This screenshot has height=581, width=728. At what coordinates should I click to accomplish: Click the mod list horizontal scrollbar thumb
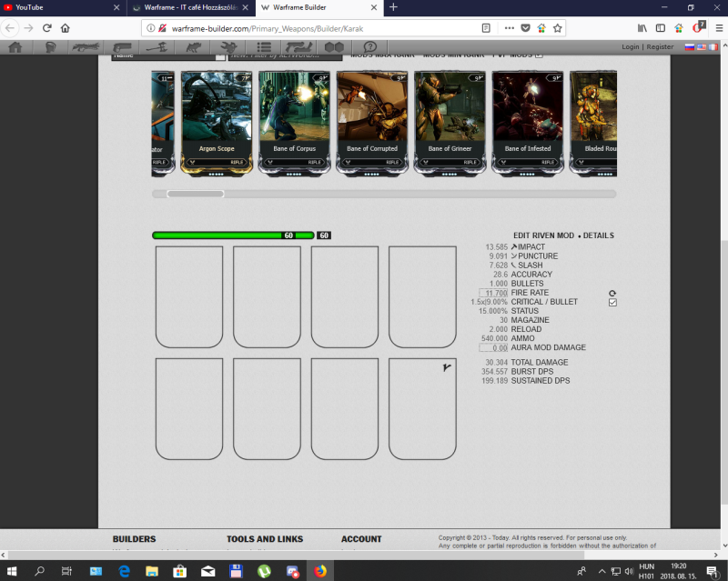click(x=196, y=194)
